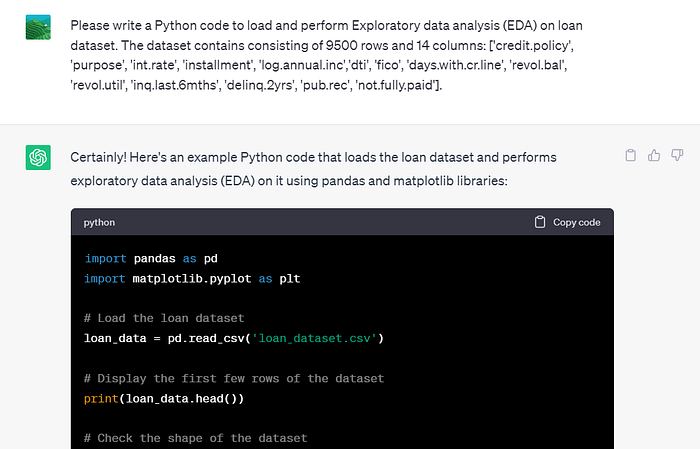
Task: Copy the assistant response with clipboard icon
Action: (x=630, y=155)
